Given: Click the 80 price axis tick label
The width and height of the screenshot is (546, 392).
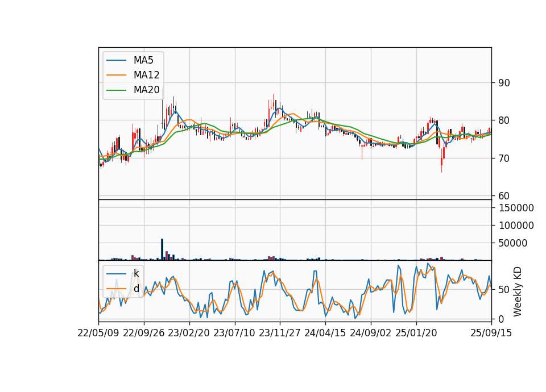Looking at the screenshot, I should (x=504, y=120).
